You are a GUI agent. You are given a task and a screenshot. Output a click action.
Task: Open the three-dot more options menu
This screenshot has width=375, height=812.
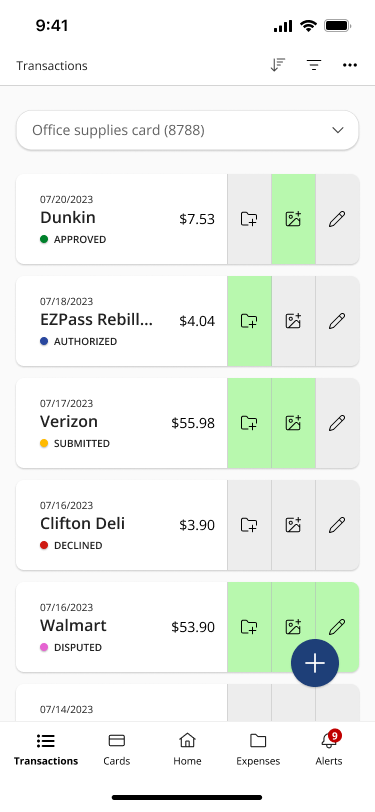pyautogui.click(x=350, y=65)
